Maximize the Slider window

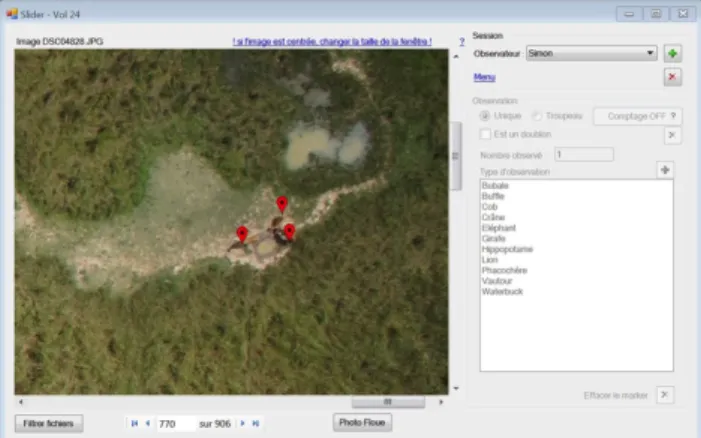click(656, 14)
